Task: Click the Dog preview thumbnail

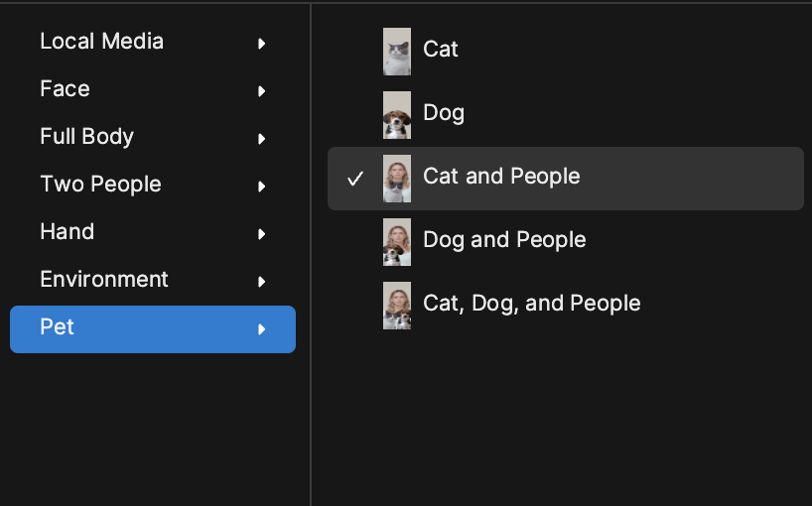Action: click(397, 114)
